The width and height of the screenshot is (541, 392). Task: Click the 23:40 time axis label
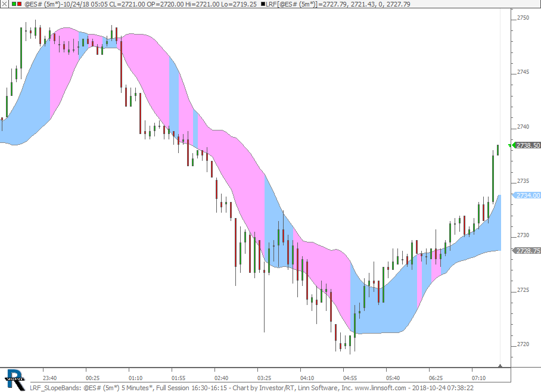point(49,378)
